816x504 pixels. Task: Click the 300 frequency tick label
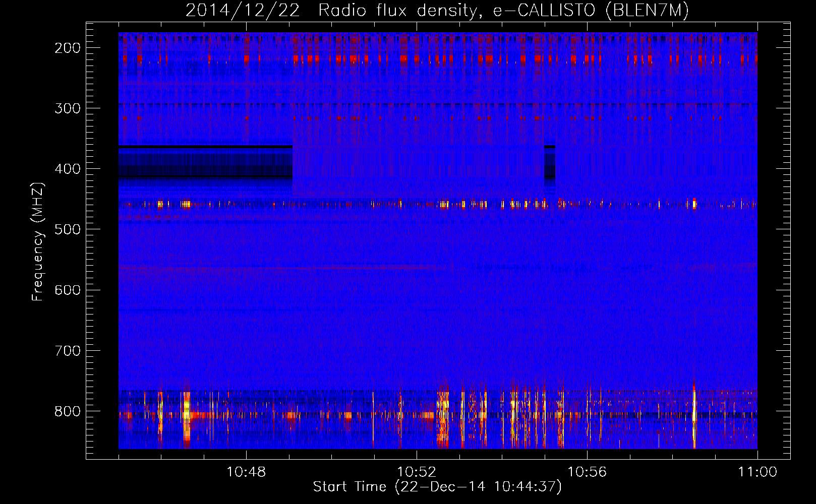(68, 108)
